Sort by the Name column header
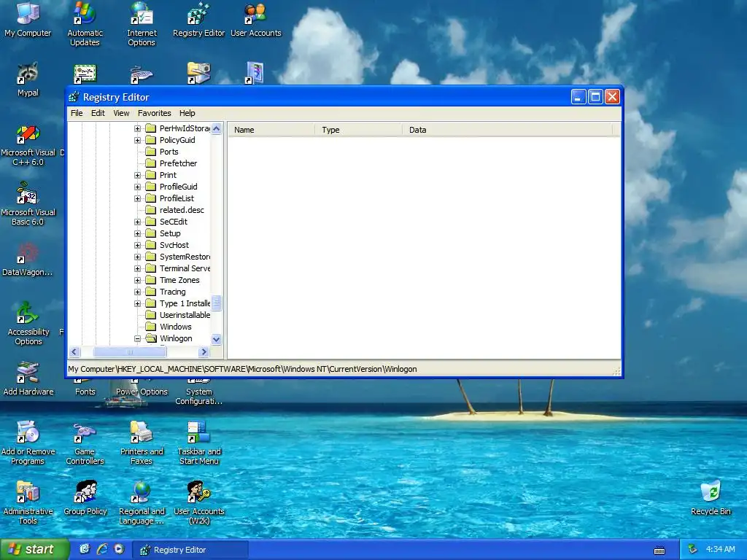This screenshot has height=560, width=747. click(271, 130)
